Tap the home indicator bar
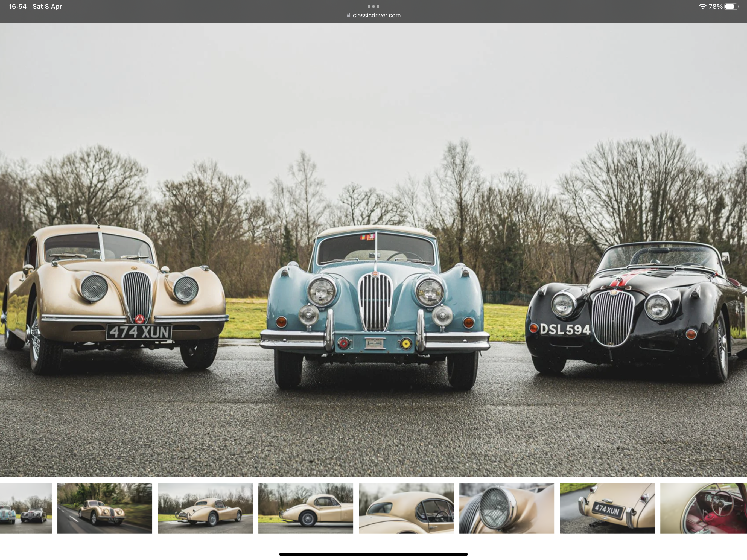 click(x=373, y=554)
